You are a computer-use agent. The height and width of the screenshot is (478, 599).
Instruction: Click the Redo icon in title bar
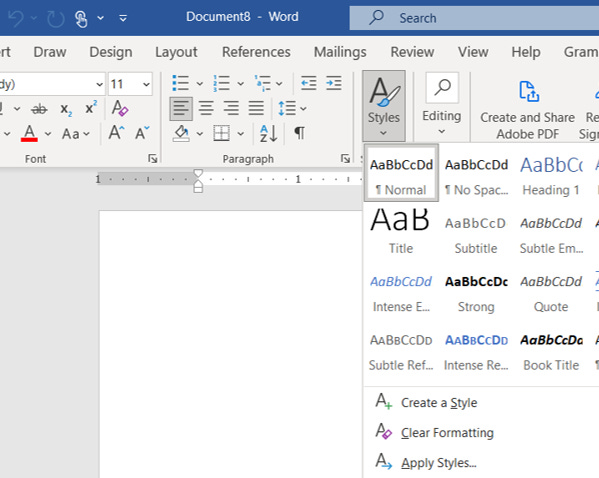(x=55, y=18)
